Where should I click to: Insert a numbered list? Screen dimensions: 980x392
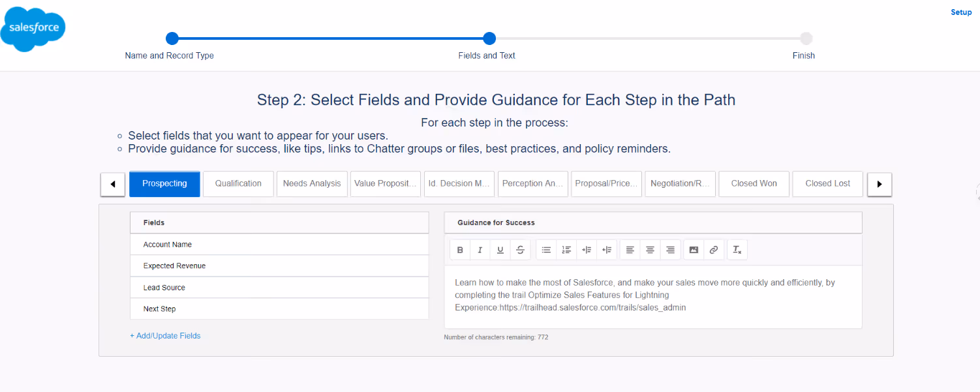566,249
